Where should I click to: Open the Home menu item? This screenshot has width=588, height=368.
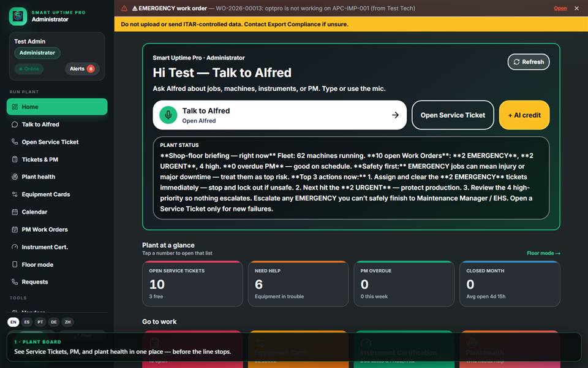coord(57,107)
